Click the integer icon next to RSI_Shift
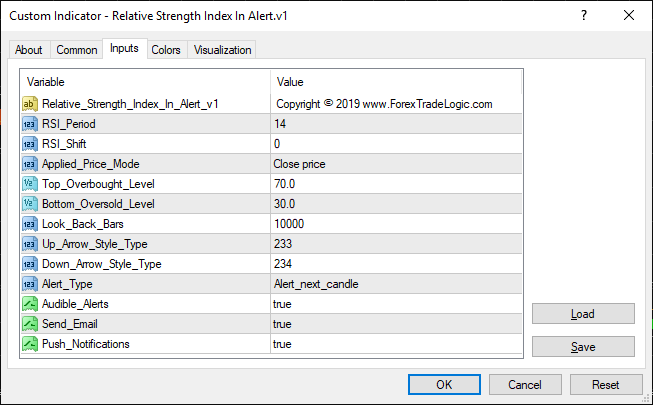Image resolution: width=653 pixels, height=405 pixels. [30, 144]
